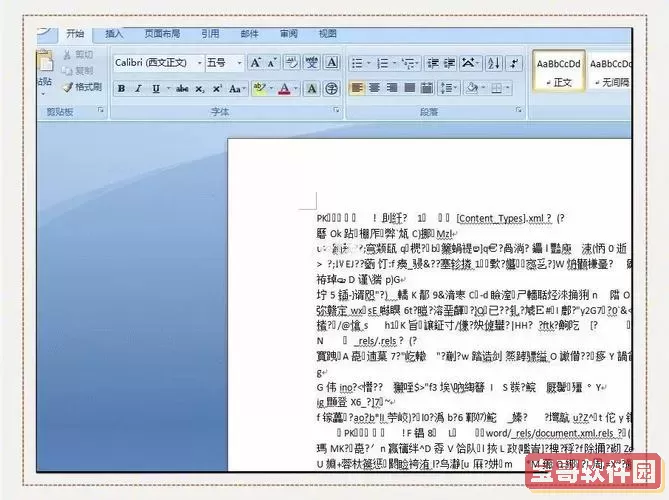Viewport: 669px width, 500px height.
Task: Toggle Underline formatting
Action: coord(156,89)
